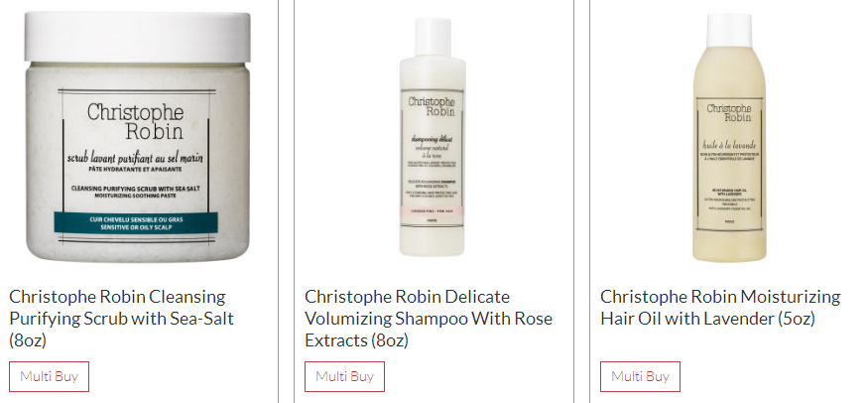
Task: Open the Lavender Hair Oil bottle image
Action: pyautogui.click(x=729, y=137)
